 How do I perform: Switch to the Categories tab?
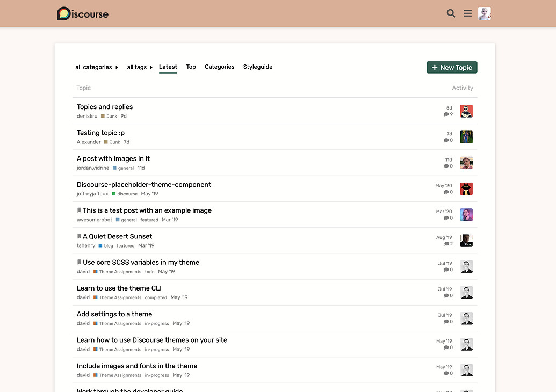219,67
